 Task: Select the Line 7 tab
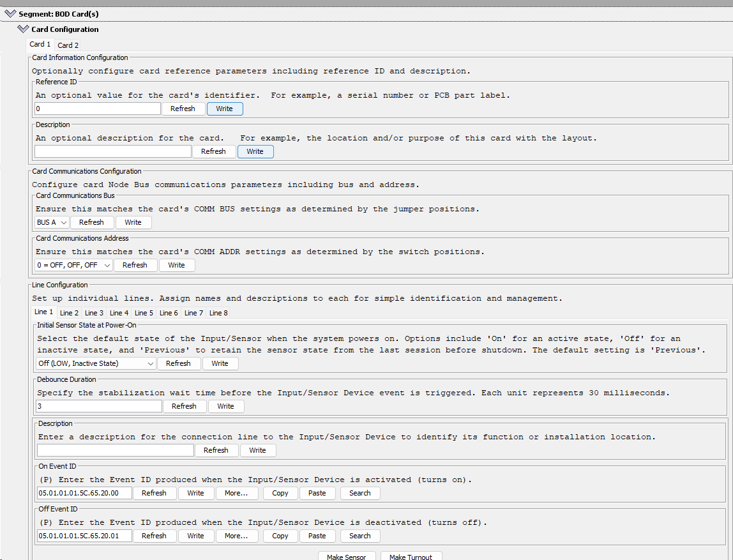pyautogui.click(x=194, y=313)
